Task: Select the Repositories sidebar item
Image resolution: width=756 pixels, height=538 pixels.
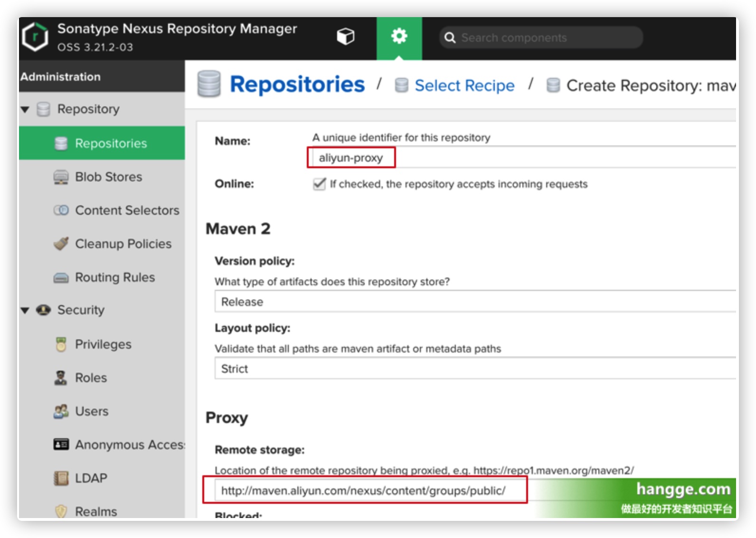Action: (102, 143)
